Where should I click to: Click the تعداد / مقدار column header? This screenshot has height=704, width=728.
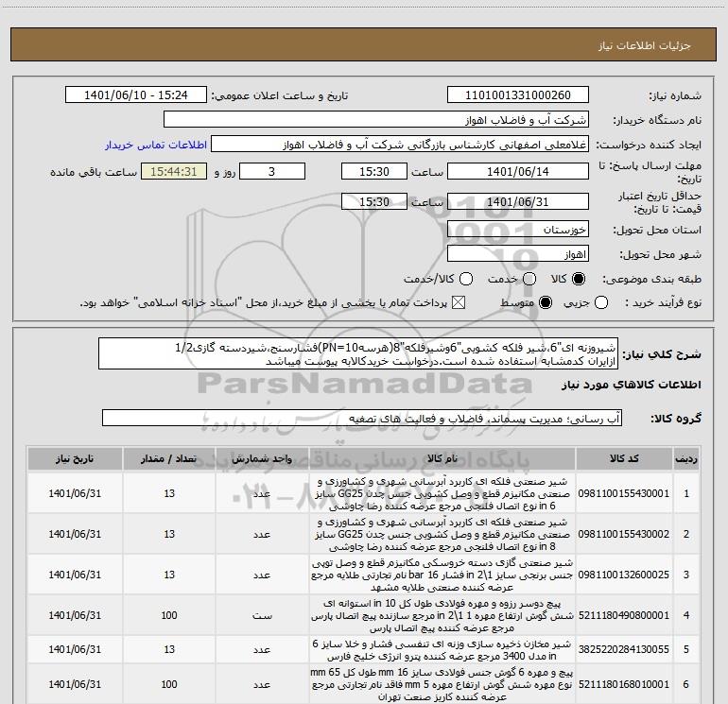click(x=169, y=458)
